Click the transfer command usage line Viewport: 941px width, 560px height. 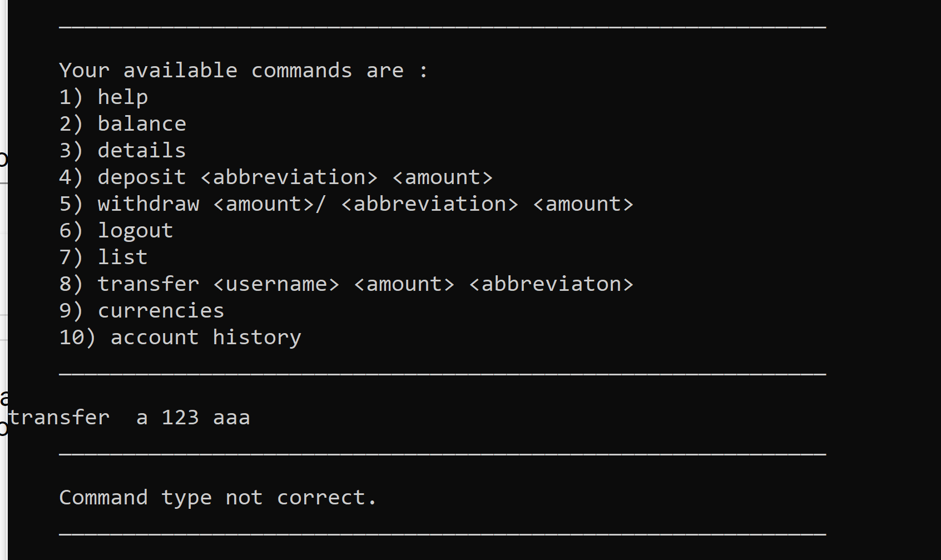click(x=346, y=284)
